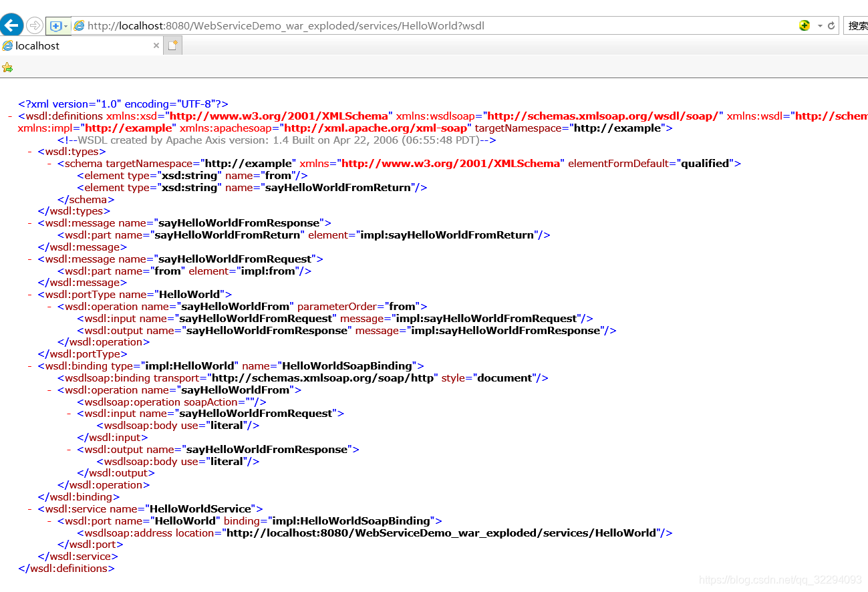The width and height of the screenshot is (868, 592).
Task: Collapse the wsdl:portType HelloWorld node
Action: click(x=31, y=295)
